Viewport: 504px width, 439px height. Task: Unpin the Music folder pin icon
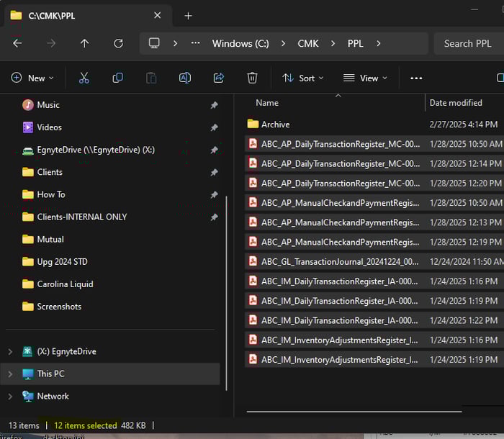[x=214, y=105]
